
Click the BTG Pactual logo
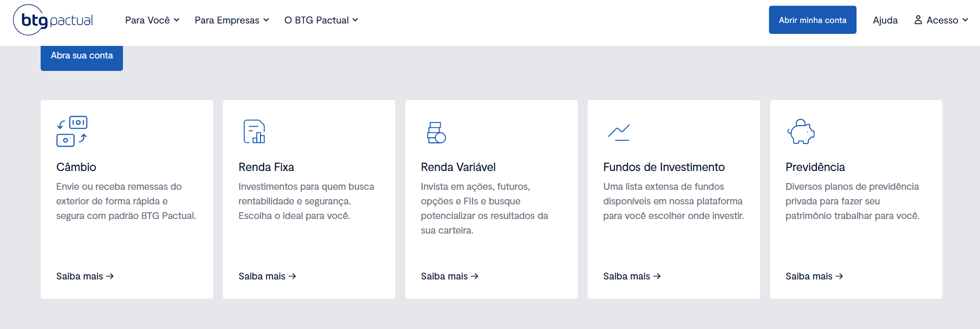[53, 20]
